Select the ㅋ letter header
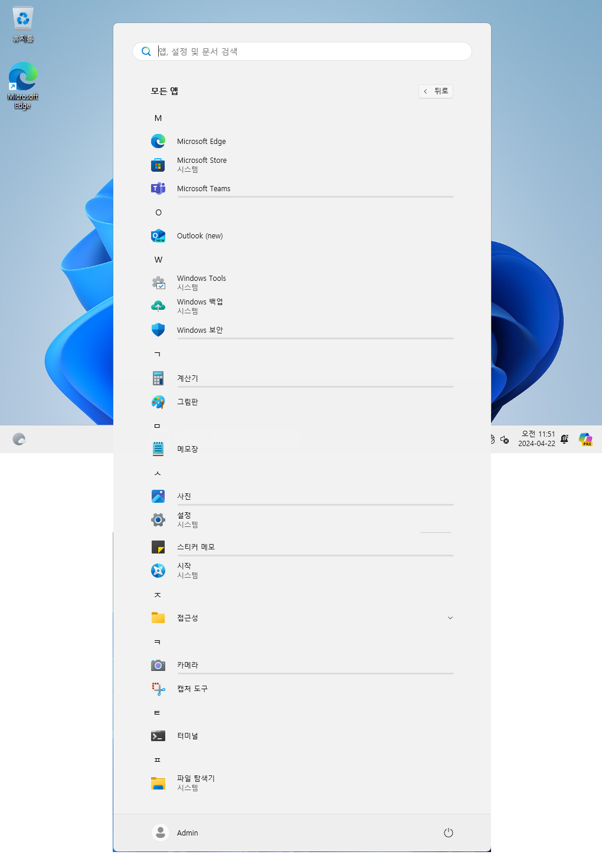 point(158,642)
